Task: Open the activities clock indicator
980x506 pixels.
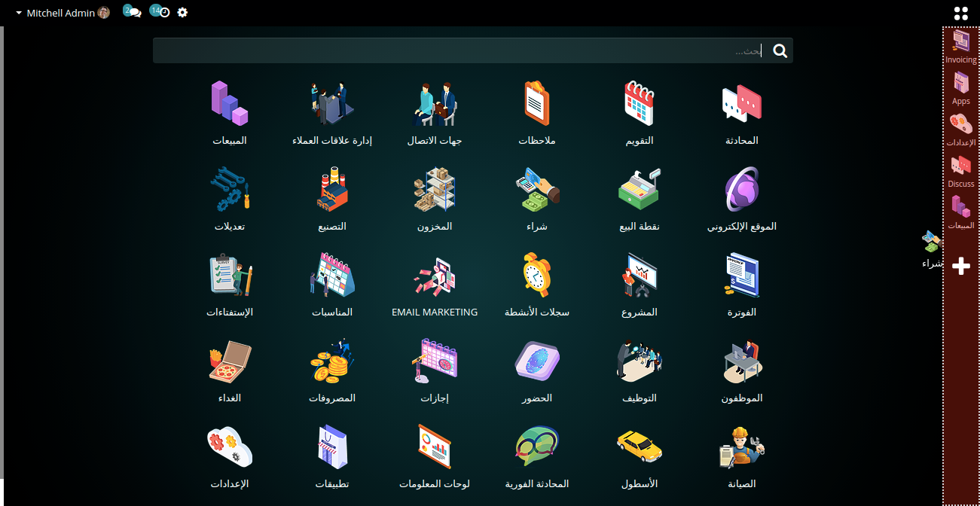Action: [160, 12]
